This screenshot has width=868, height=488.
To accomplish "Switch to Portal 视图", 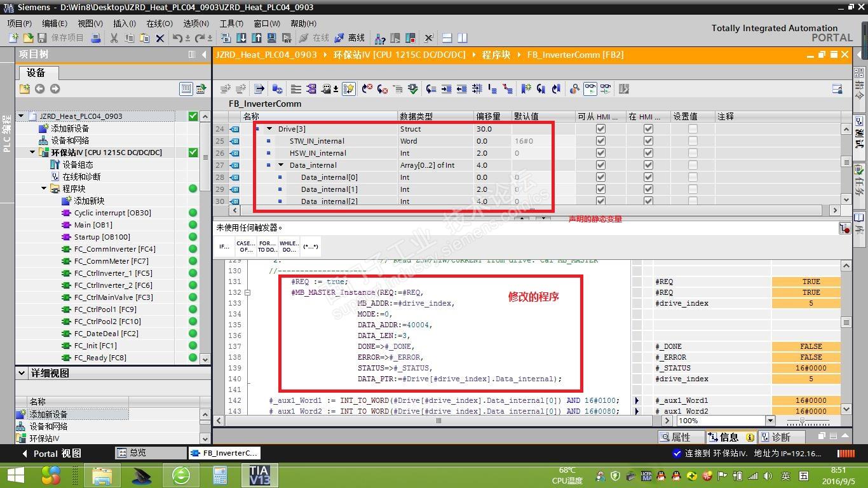I will pyautogui.click(x=51, y=454).
